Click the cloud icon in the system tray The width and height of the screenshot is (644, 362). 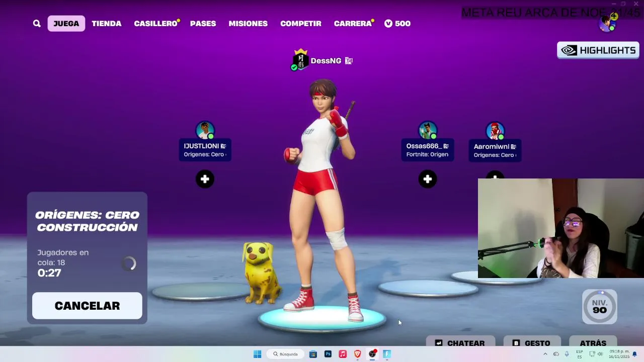pyautogui.click(x=556, y=354)
